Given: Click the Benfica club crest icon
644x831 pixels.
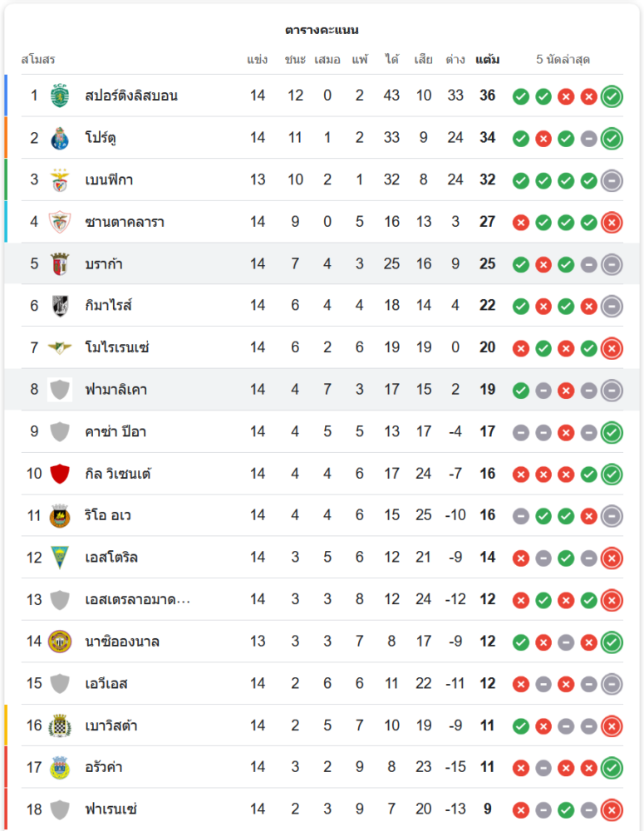Looking at the screenshot, I should (x=60, y=179).
